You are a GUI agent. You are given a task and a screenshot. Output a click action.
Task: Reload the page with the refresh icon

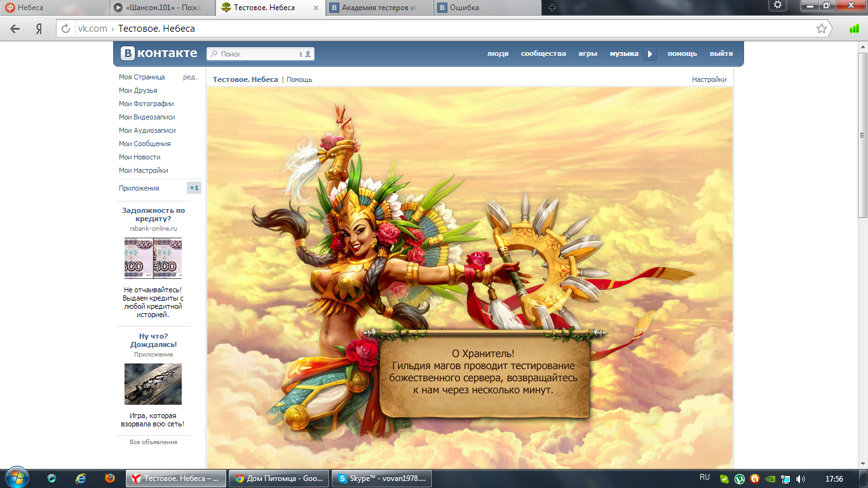65,29
